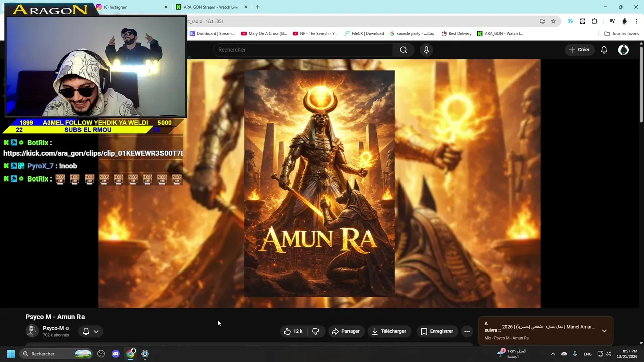The image size is (644, 362).
Task: Open Mary On A Cross bookmark
Action: (x=264, y=34)
